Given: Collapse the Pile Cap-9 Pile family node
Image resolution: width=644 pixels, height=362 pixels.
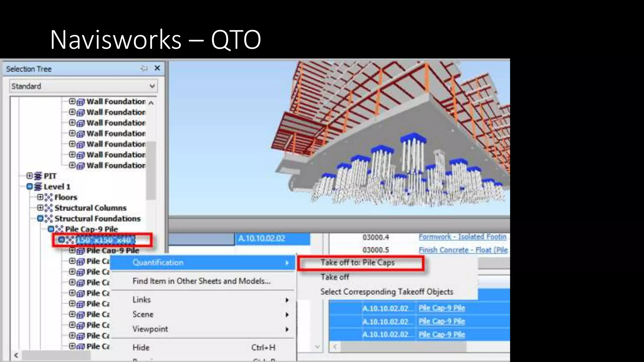Looking at the screenshot, I should (x=51, y=229).
